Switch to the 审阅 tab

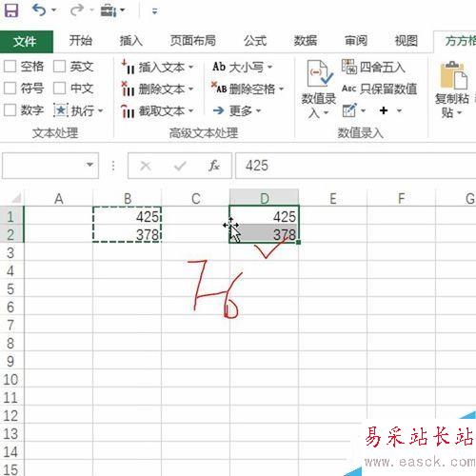tap(356, 41)
